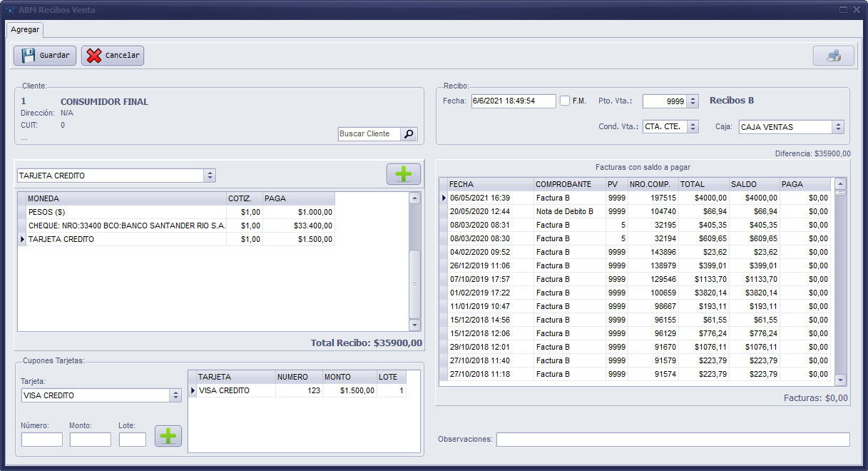The image size is (868, 471).
Task: Add card coupon with green plus button
Action: pyautogui.click(x=168, y=436)
